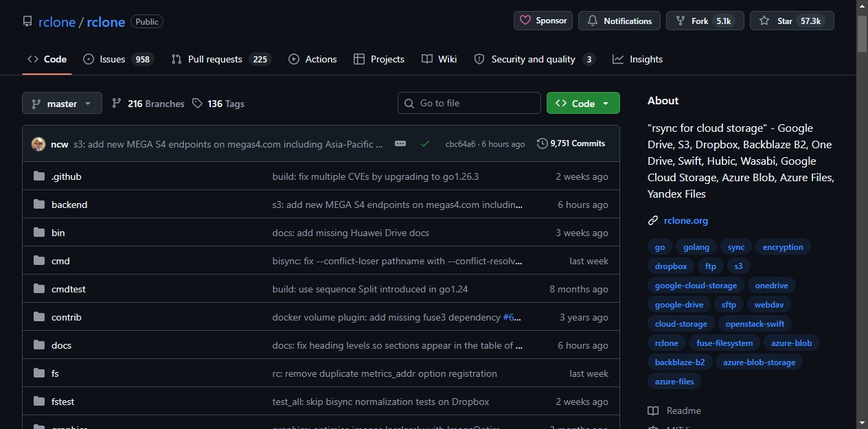The image size is (868, 429).
Task: Open the master branch dropdown
Action: pos(62,104)
